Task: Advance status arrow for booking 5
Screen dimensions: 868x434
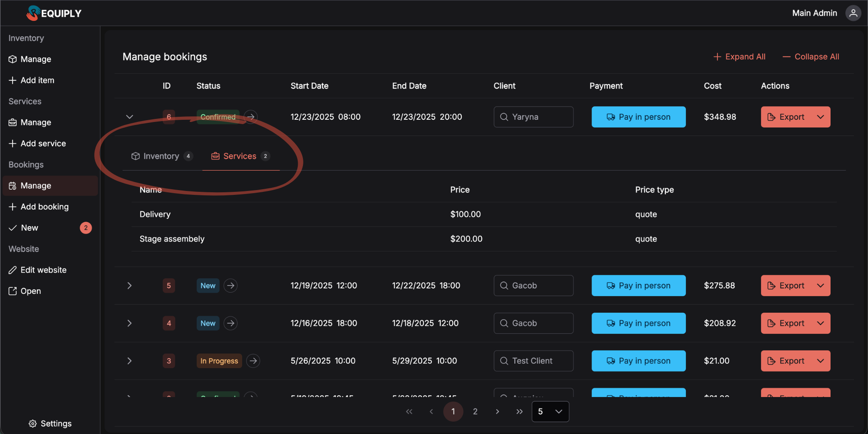Action: coord(230,286)
